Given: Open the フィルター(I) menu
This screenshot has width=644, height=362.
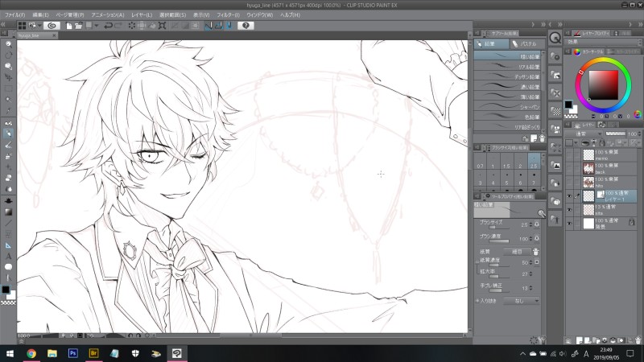Looking at the screenshot, I should (x=228, y=14).
